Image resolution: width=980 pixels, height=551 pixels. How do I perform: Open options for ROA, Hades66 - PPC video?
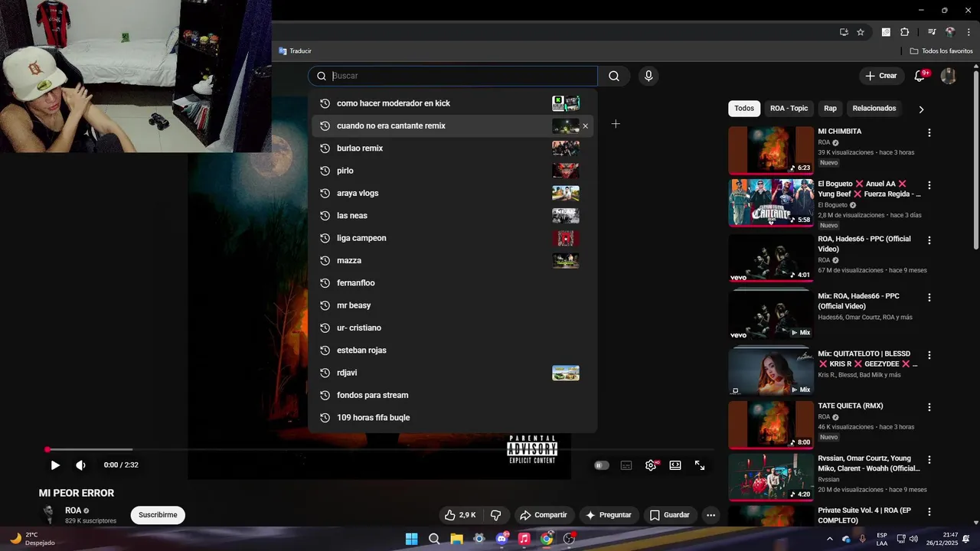929,240
